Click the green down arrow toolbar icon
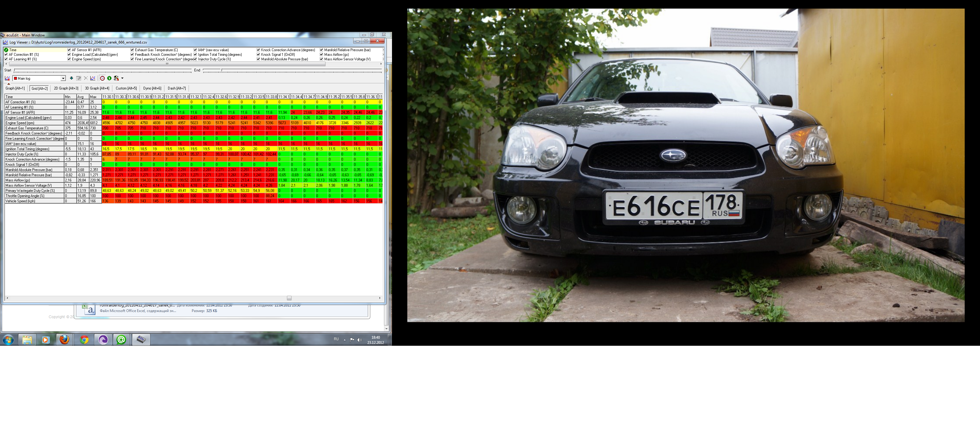This screenshot has width=980, height=423. [71, 78]
